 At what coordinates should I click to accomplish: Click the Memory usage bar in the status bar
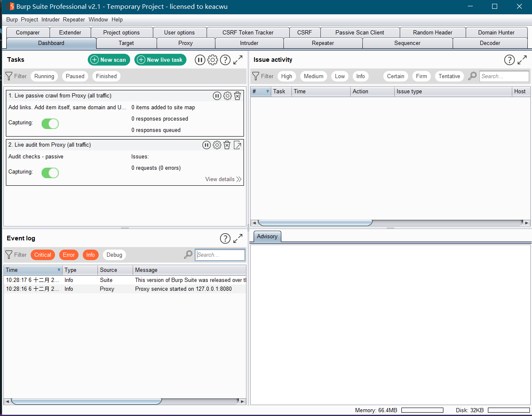(422, 410)
